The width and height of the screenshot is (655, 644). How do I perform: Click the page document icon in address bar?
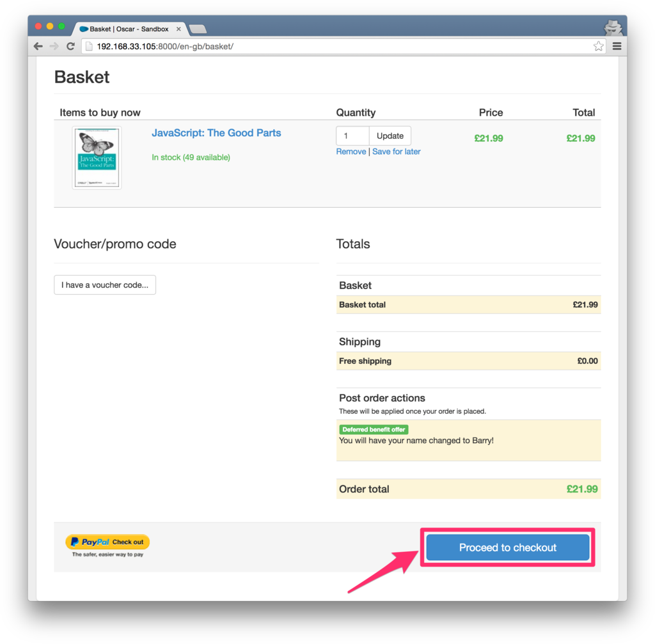pyautogui.click(x=88, y=46)
